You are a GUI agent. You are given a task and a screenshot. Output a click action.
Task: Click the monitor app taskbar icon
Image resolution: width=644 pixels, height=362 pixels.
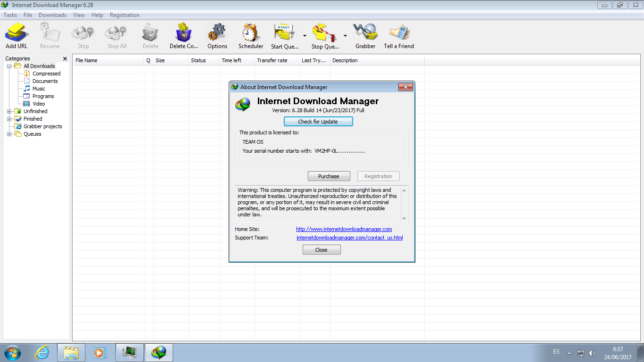[x=129, y=352]
